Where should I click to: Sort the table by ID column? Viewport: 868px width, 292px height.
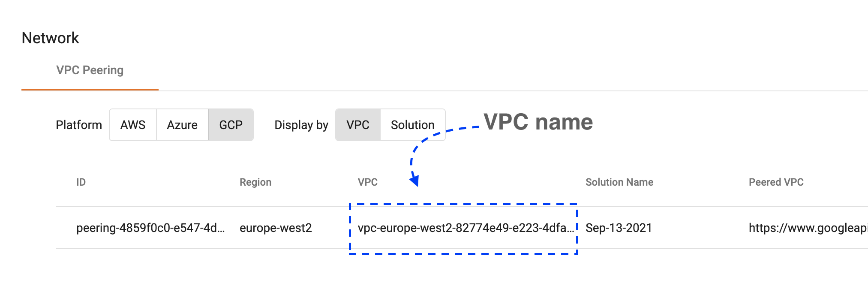[81, 182]
